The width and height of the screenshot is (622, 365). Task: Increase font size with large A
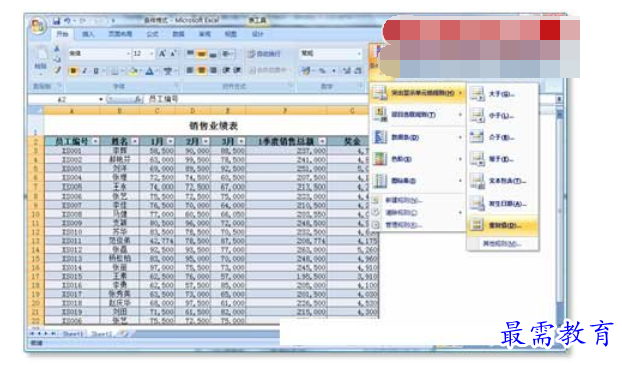[162, 54]
